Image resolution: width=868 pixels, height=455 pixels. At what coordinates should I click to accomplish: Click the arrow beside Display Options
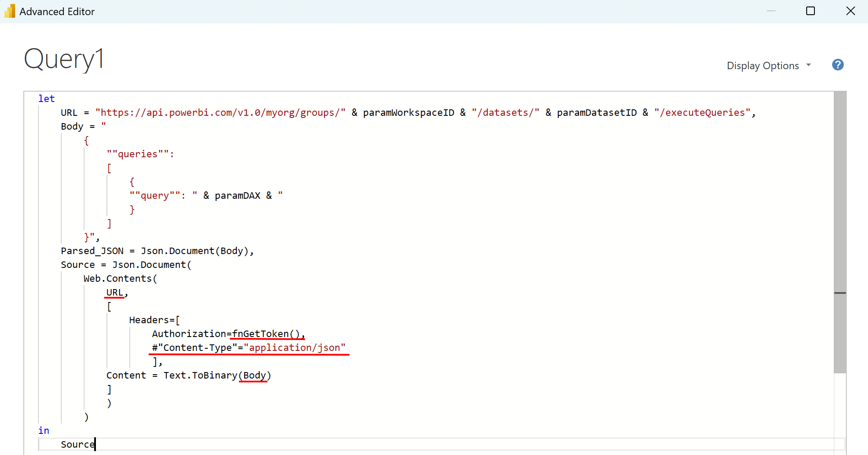click(808, 65)
